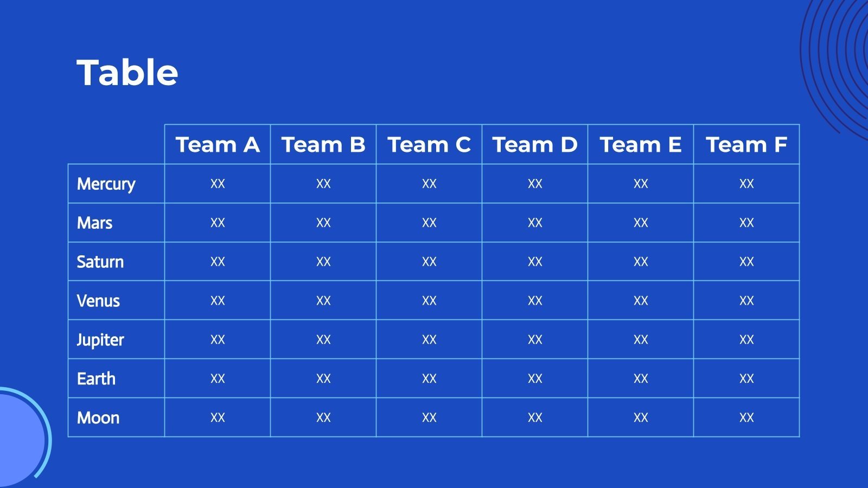Image resolution: width=868 pixels, height=488 pixels.
Task: Select the Mars row label
Action: point(95,223)
